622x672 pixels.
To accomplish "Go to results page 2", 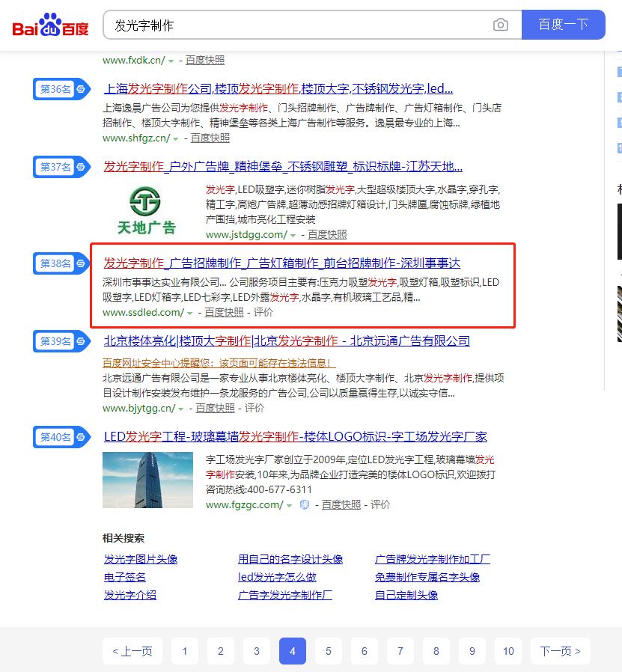I will (221, 651).
